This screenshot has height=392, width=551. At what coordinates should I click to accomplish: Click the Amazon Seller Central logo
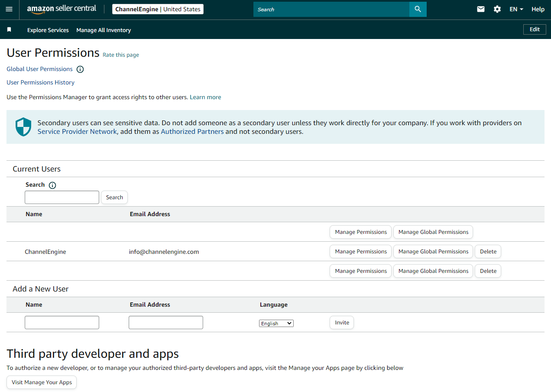(x=62, y=9)
